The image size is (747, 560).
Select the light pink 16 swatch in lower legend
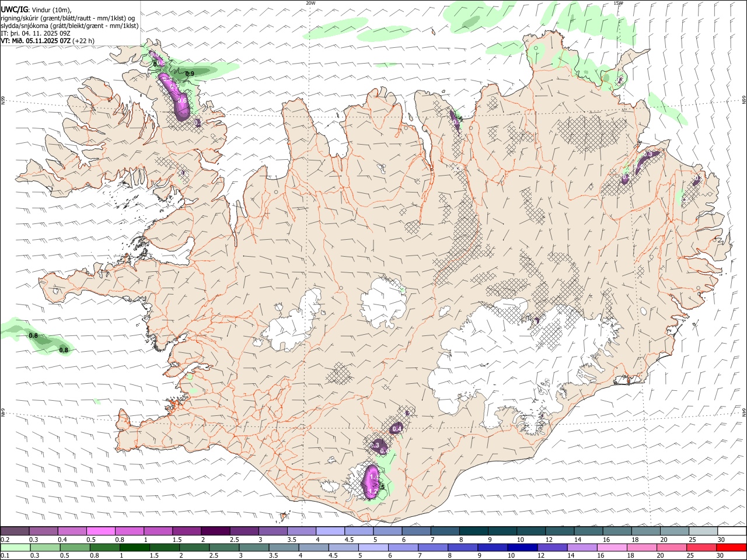[612, 547]
